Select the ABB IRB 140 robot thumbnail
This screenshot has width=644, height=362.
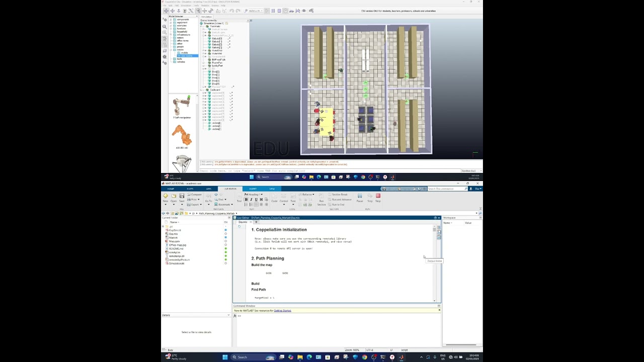point(182,136)
